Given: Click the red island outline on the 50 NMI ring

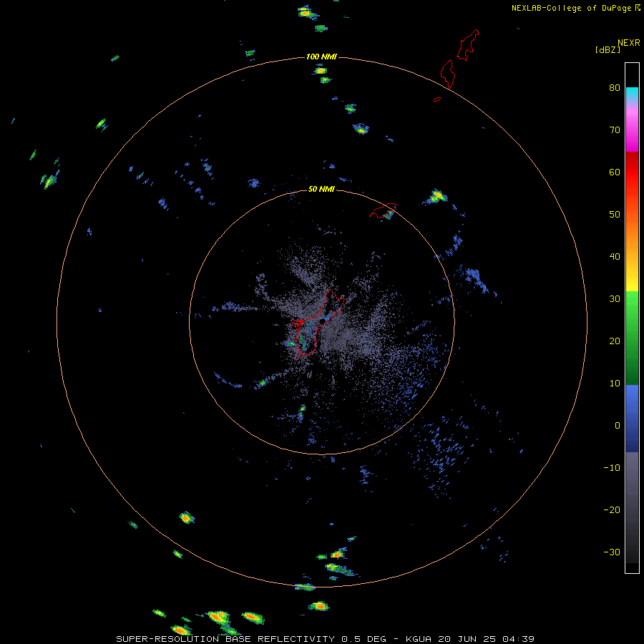Looking at the screenshot, I should point(383,210).
